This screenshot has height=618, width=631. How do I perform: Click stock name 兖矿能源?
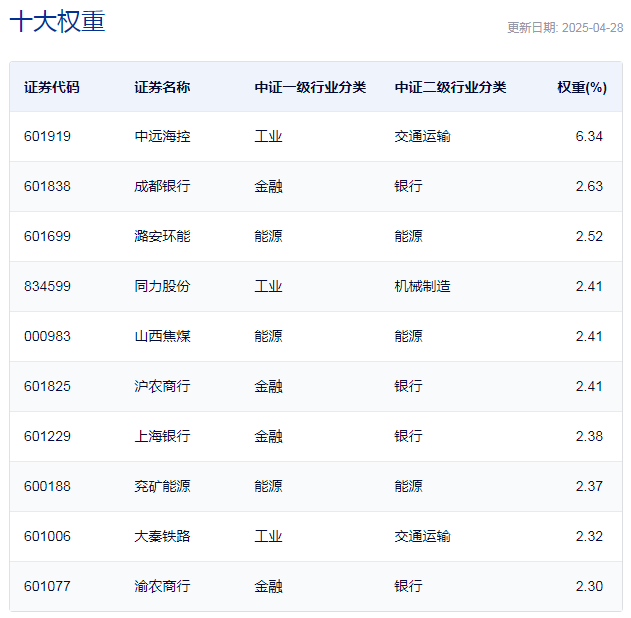[162, 486]
